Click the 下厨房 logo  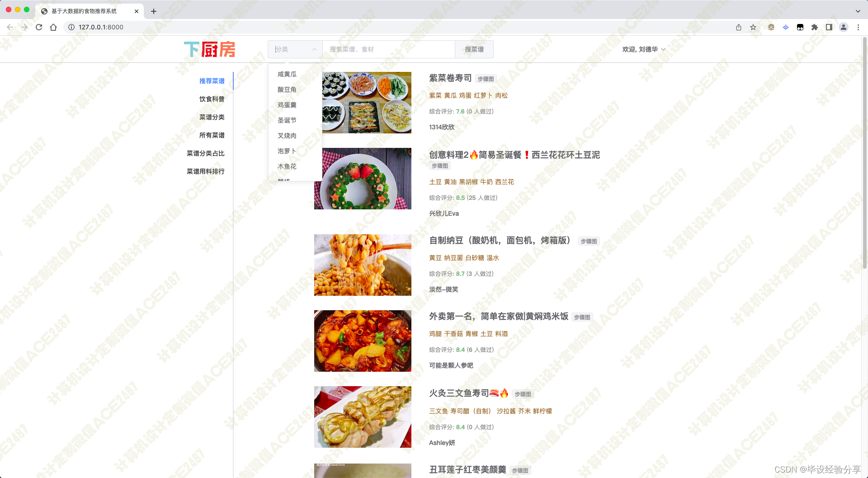[x=210, y=49]
